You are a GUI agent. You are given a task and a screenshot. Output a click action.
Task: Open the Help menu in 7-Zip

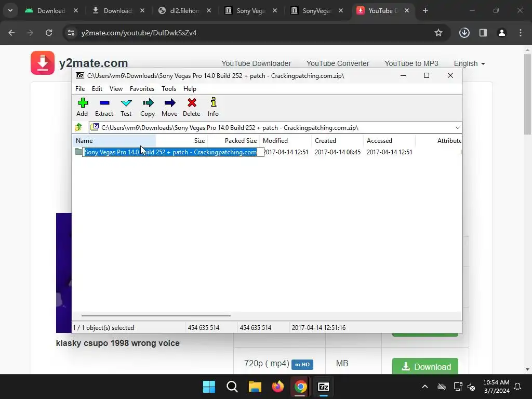pyautogui.click(x=190, y=88)
